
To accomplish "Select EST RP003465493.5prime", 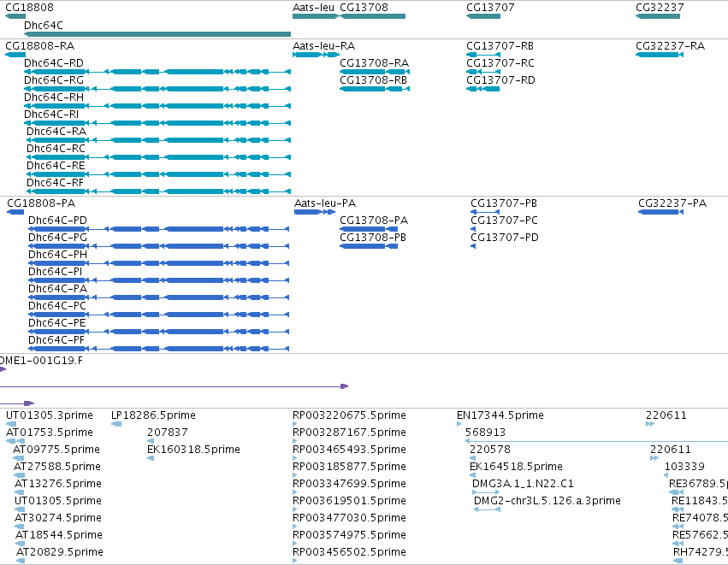I will (295, 458).
